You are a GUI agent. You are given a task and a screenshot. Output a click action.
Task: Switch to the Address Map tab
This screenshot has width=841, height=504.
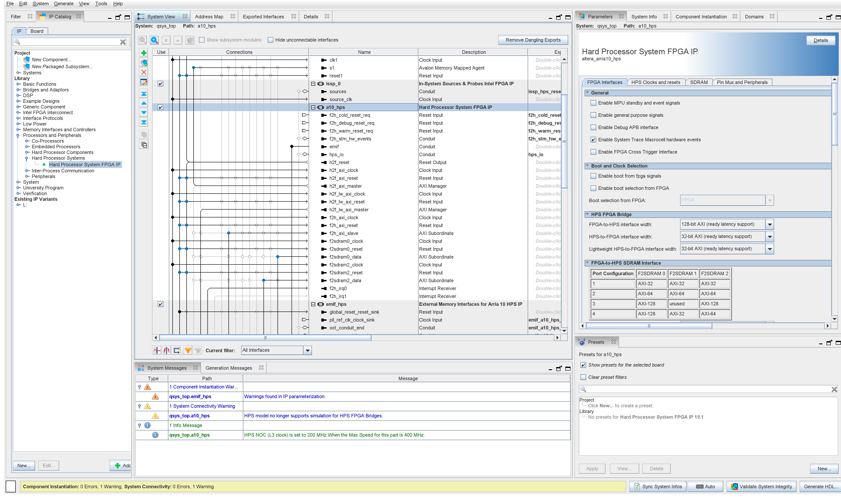209,17
